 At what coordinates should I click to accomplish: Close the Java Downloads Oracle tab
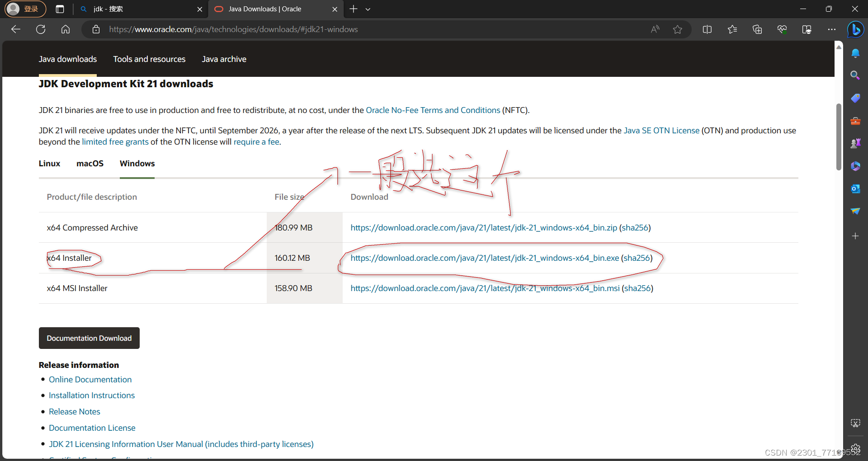tap(335, 9)
